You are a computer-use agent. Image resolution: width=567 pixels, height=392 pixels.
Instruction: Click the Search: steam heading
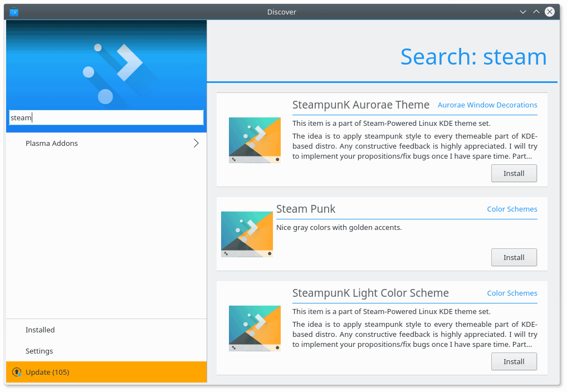click(x=473, y=57)
